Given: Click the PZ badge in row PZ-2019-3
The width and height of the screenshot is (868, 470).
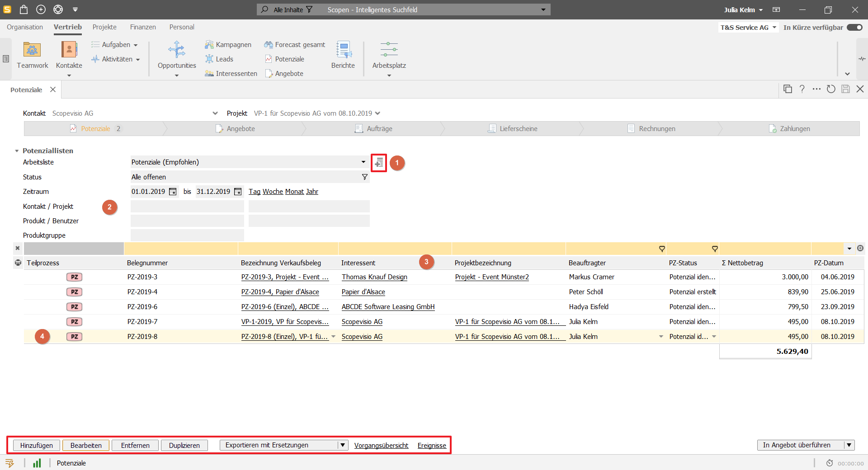Looking at the screenshot, I should point(74,277).
